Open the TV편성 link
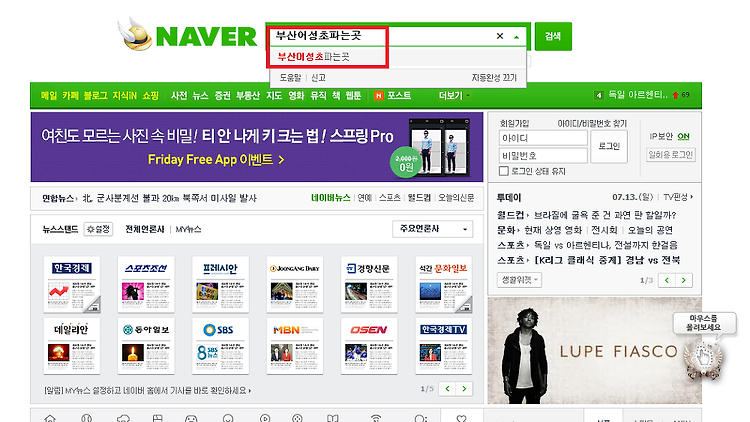 (678, 197)
